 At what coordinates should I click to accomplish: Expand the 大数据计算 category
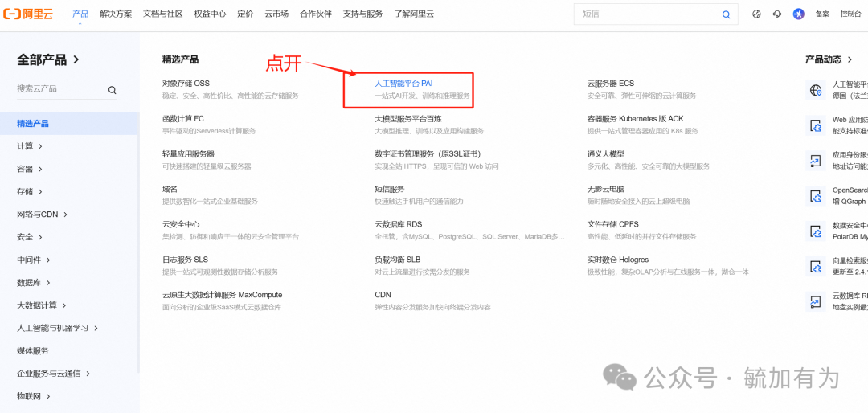(x=42, y=305)
